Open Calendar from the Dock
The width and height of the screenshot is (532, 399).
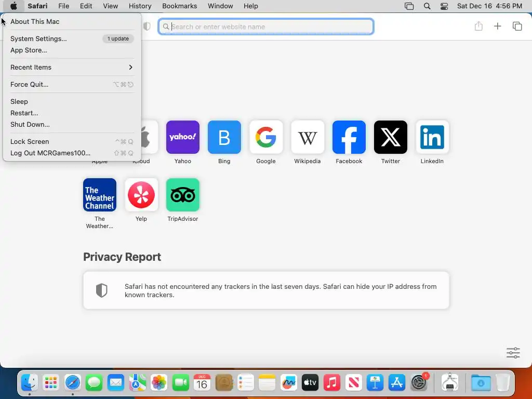coord(202,383)
